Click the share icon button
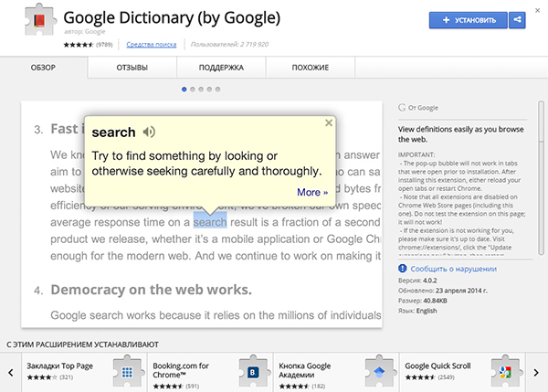This screenshot has width=548, height=392. [x=518, y=19]
